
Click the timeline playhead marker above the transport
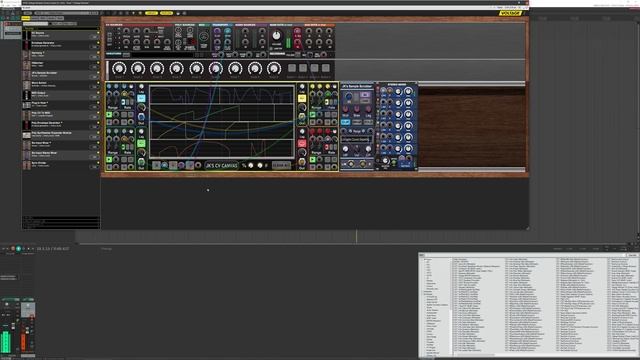356,236
